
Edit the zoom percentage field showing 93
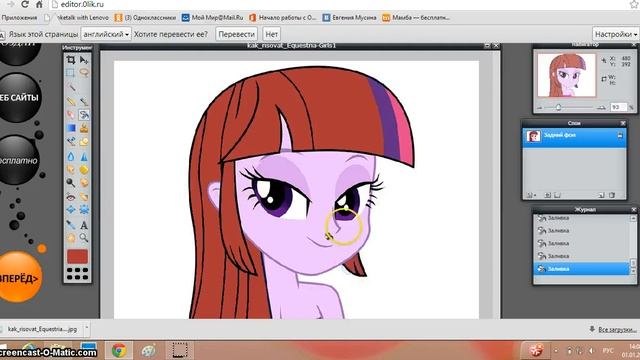point(618,107)
